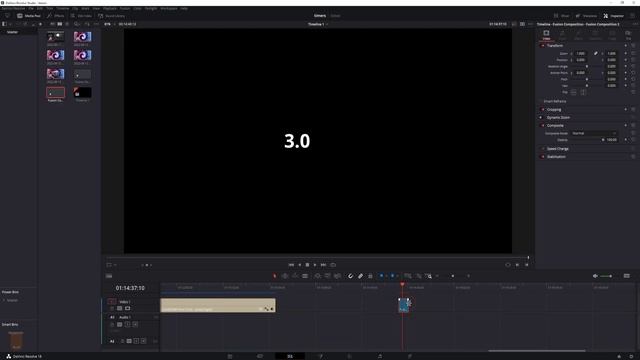This screenshot has height=360, width=640.
Task: Jump to first frame in transport
Action: [291, 265]
